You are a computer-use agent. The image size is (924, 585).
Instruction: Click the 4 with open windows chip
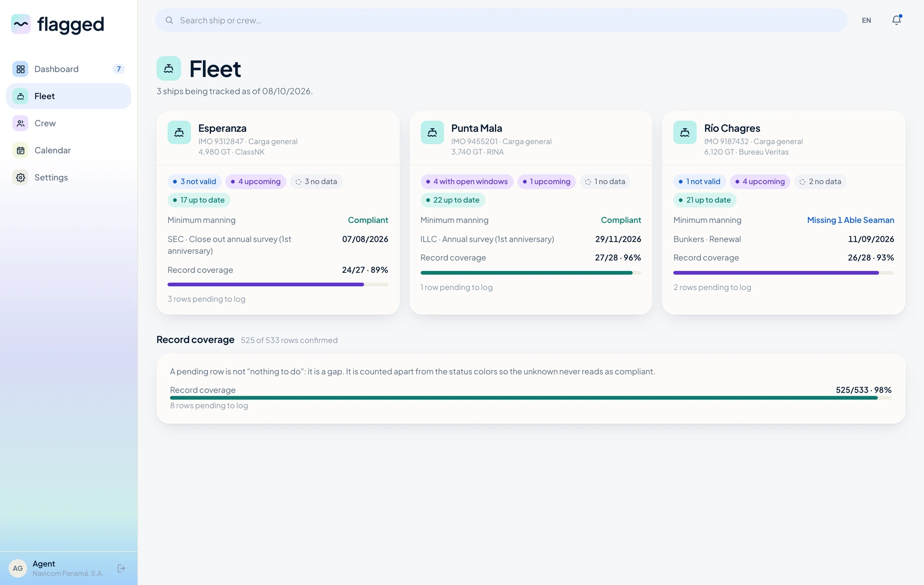click(467, 181)
